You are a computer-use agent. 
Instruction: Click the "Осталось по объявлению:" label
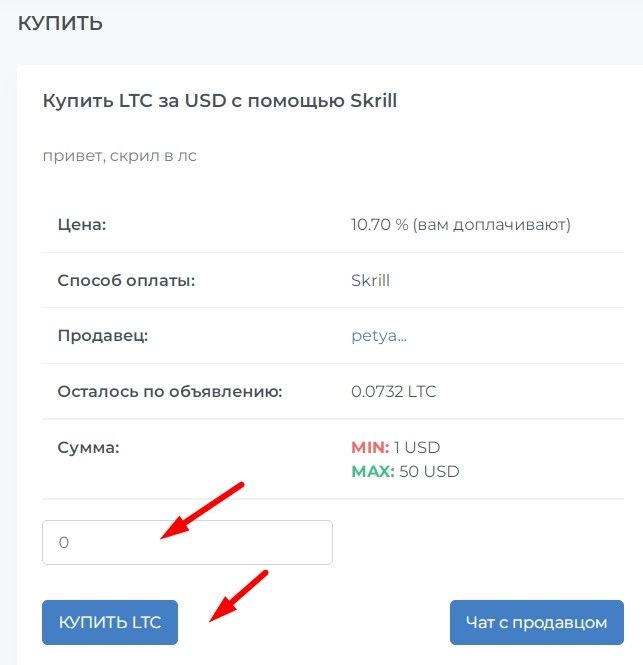(x=170, y=391)
